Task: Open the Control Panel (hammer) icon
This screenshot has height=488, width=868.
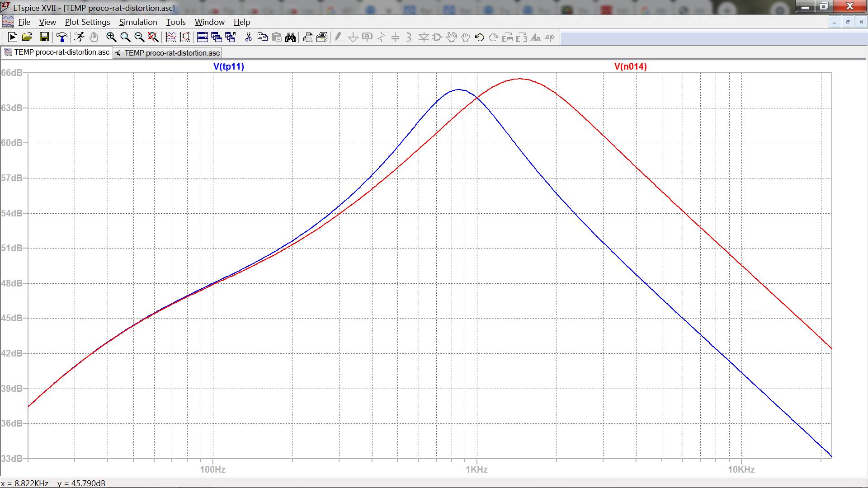Action: [62, 38]
